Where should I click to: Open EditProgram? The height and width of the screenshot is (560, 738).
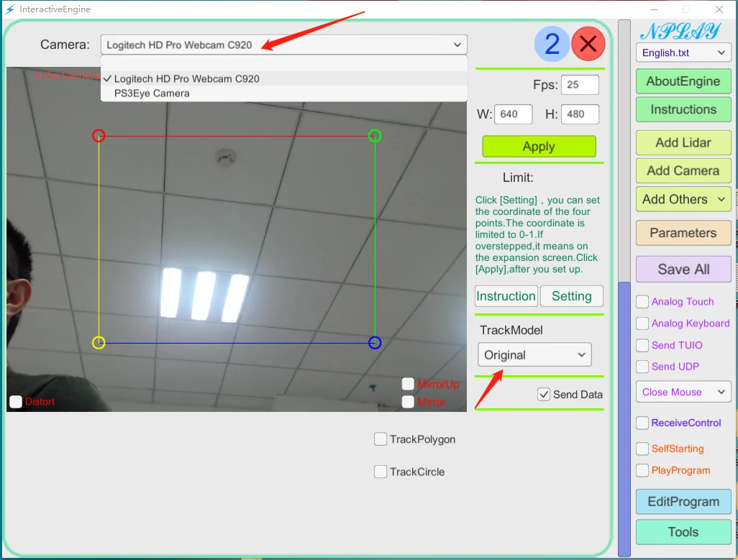point(683,502)
